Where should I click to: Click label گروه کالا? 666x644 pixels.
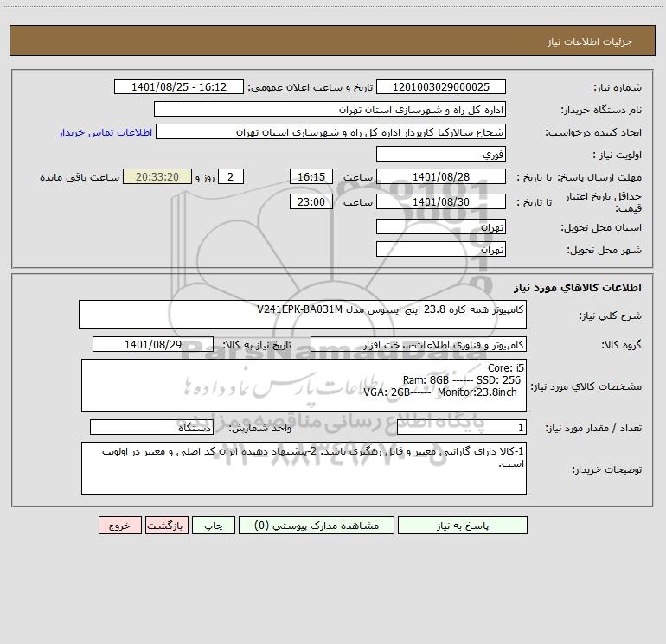tap(622, 345)
